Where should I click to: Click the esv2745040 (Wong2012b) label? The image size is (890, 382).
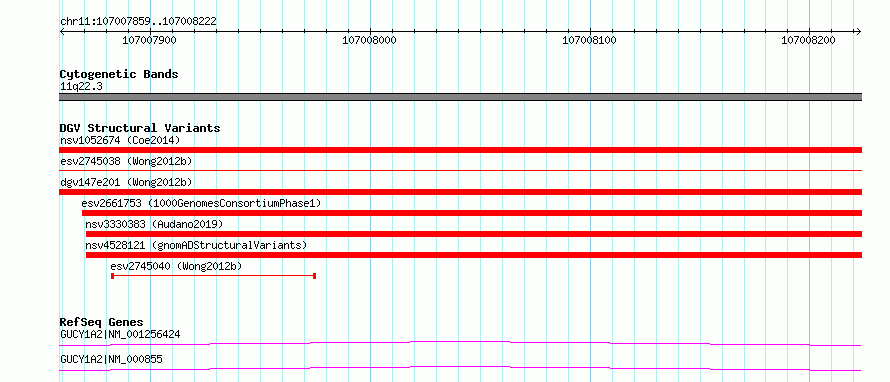177,266
